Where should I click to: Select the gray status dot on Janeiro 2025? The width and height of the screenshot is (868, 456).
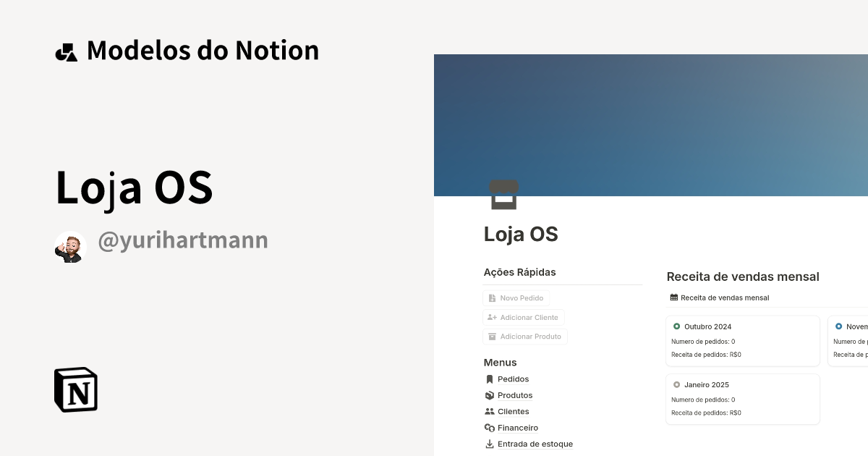tap(676, 384)
